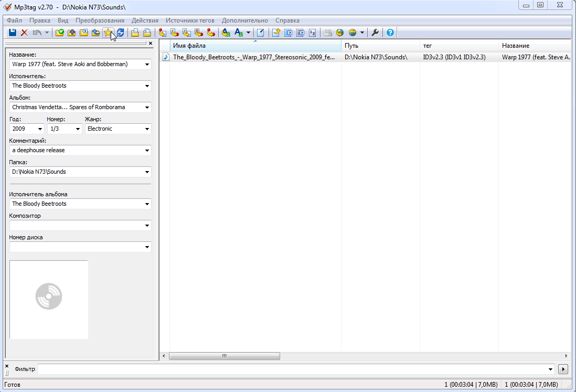Expand the Название field dropdown
Image resolution: width=576 pixels, height=392 pixels.
coord(147,65)
